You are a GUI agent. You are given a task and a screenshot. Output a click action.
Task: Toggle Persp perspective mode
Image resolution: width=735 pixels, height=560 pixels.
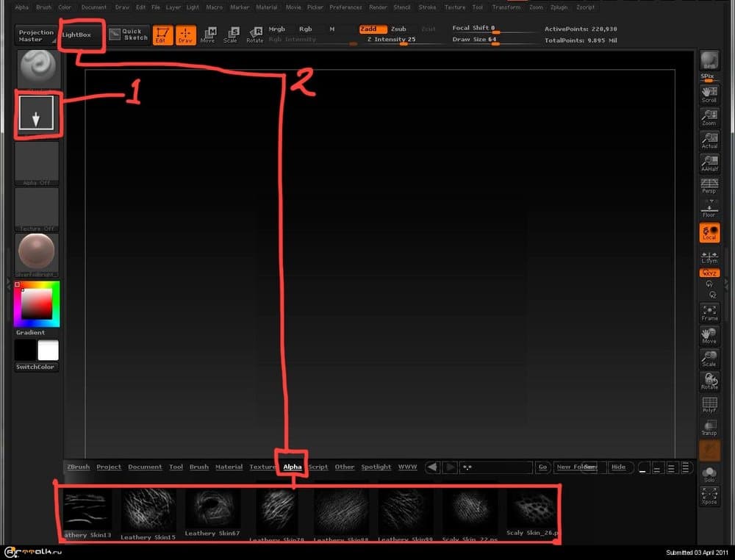pyautogui.click(x=709, y=186)
